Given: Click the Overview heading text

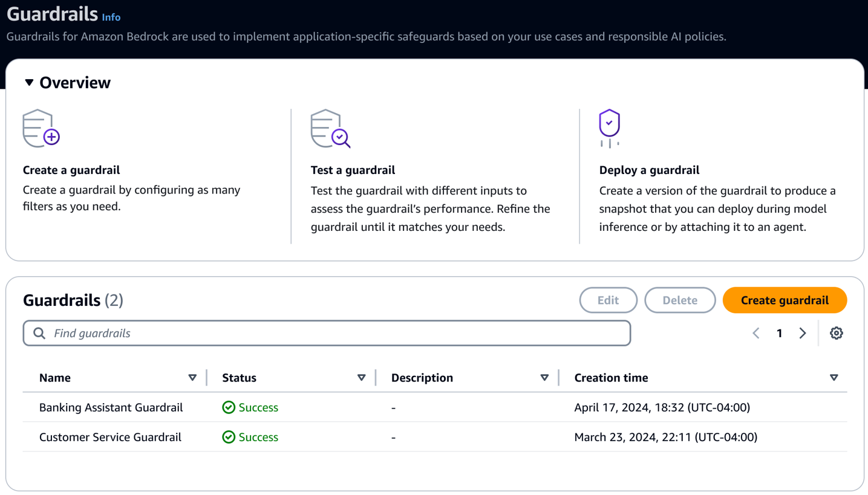Looking at the screenshot, I should click(75, 82).
